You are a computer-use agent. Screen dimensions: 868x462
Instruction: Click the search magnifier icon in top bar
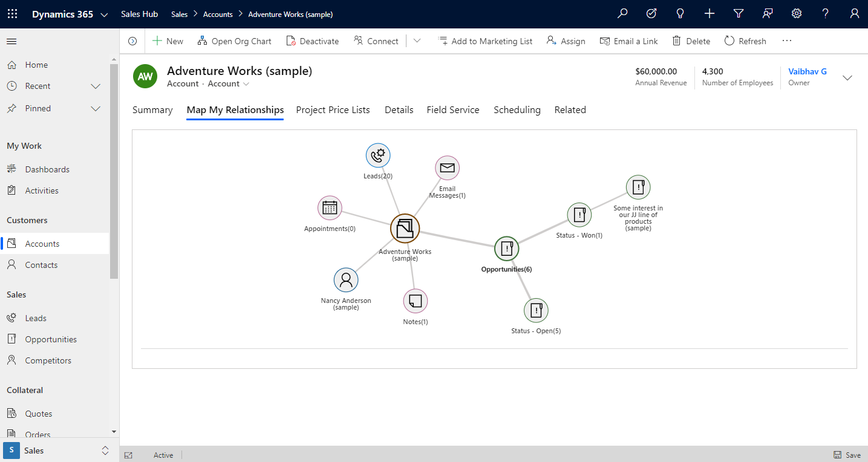click(x=622, y=14)
